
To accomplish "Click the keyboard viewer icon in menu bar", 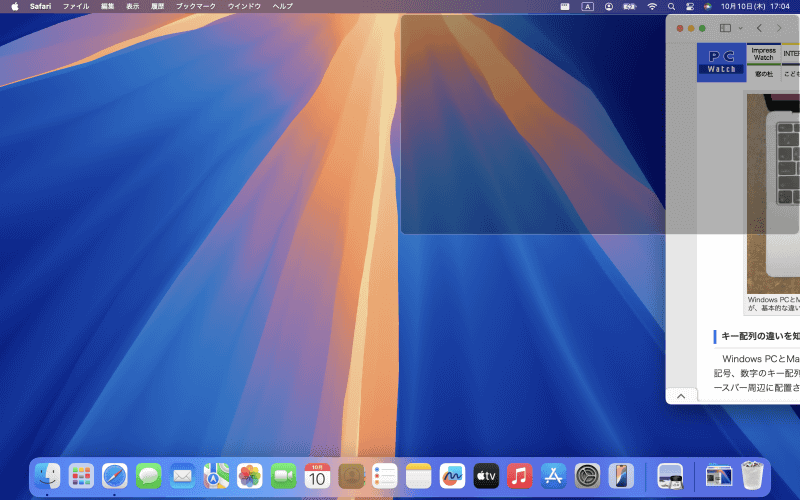I will (x=565, y=7).
